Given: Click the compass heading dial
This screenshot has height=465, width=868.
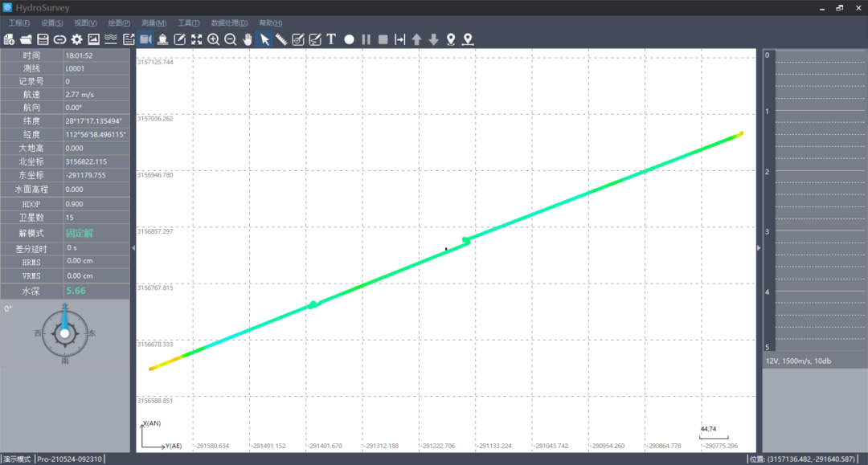Looking at the screenshot, I should tap(65, 332).
